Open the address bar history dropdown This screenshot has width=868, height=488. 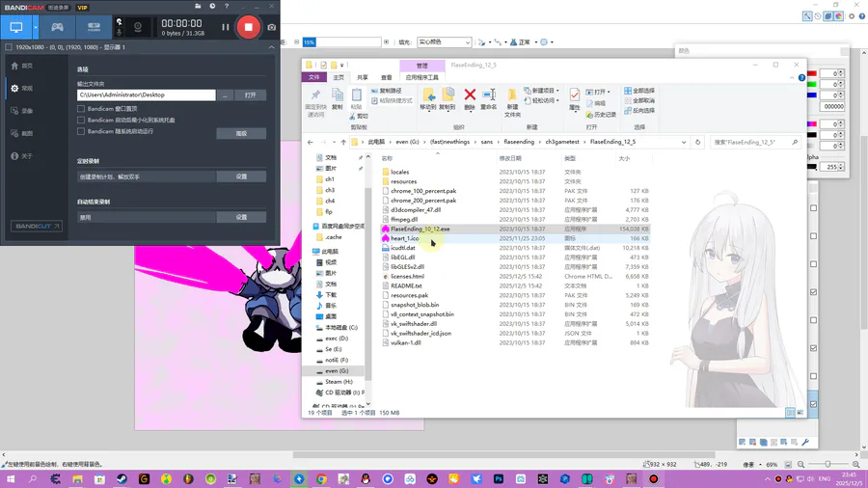tap(684, 142)
